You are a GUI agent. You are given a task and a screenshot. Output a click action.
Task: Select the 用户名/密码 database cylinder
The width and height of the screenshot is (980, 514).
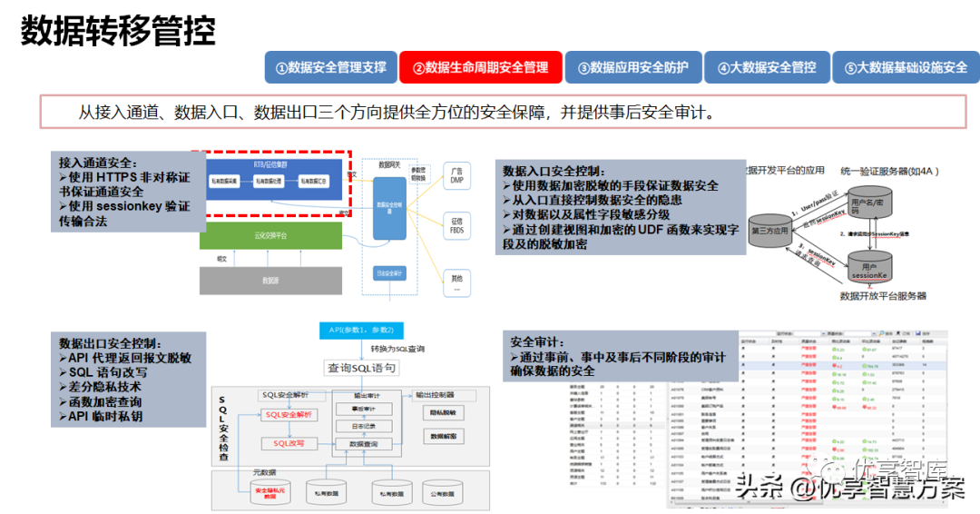(x=868, y=202)
